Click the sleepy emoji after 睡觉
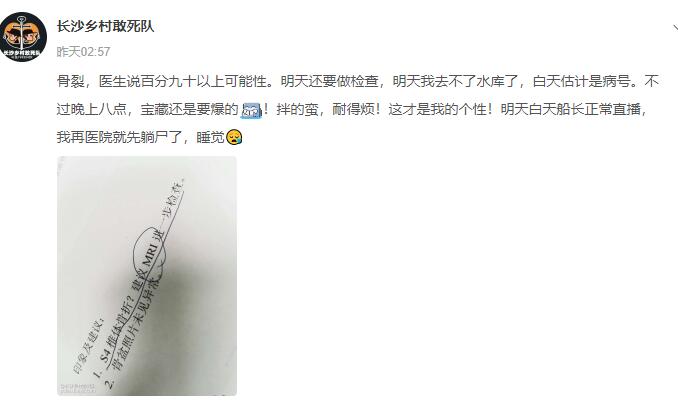 click(234, 137)
